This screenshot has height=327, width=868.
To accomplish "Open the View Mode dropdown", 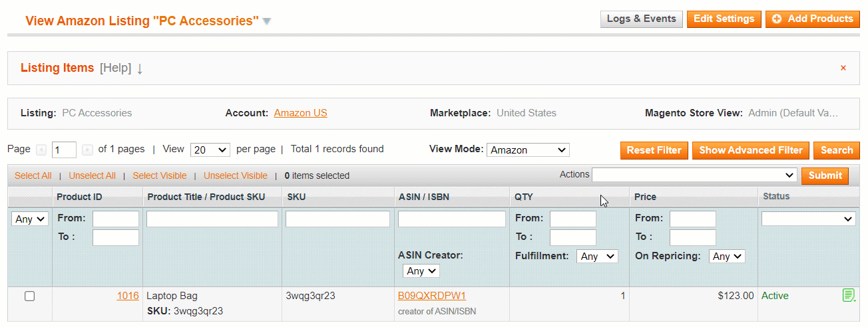I will [x=528, y=150].
